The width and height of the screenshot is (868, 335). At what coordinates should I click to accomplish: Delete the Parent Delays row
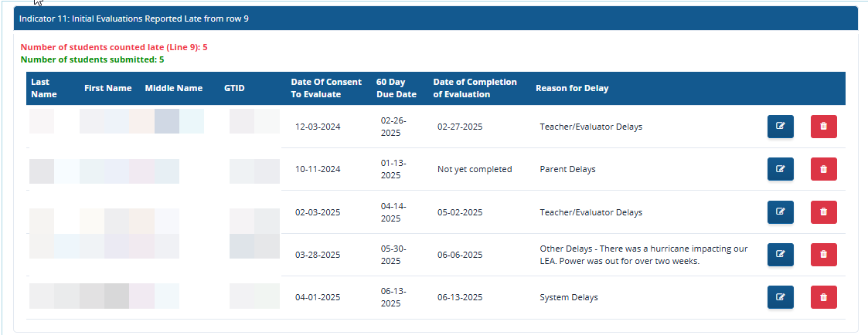(x=823, y=169)
